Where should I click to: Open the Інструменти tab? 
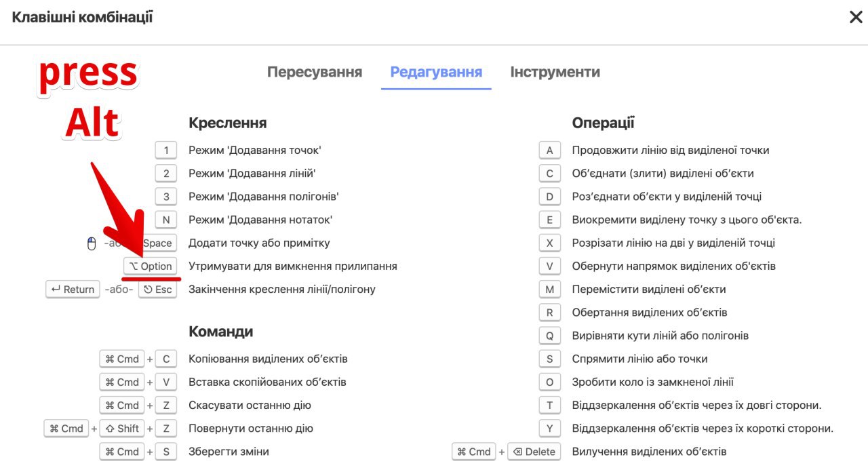(x=555, y=72)
